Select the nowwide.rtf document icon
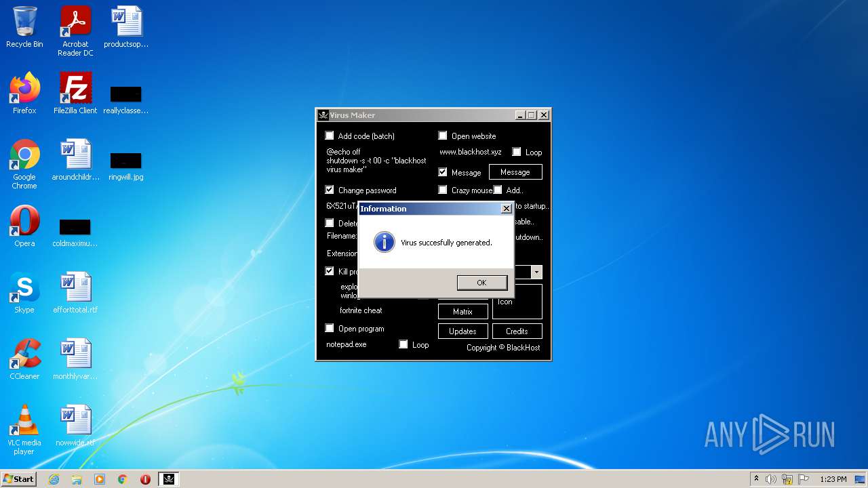The width and height of the screenshot is (868, 488). (x=75, y=426)
